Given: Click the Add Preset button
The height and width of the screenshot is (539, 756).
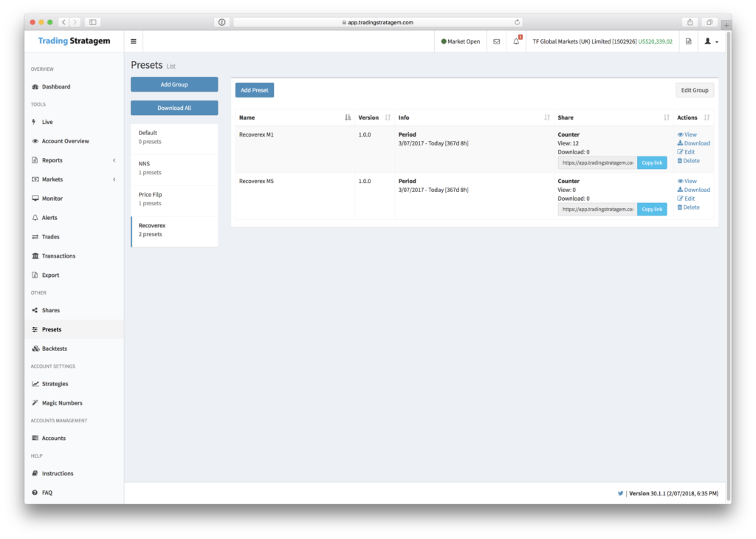Looking at the screenshot, I should 255,90.
